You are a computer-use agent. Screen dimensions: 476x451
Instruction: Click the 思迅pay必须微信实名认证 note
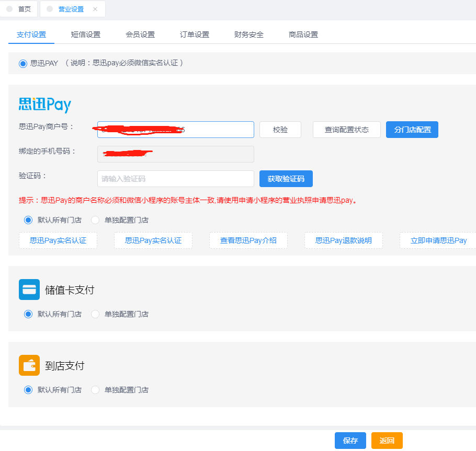click(x=124, y=63)
